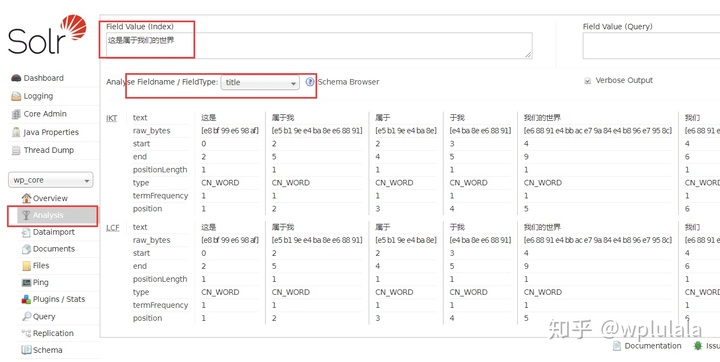The width and height of the screenshot is (720, 362).
Task: Select the Files submenu item
Action: tap(41, 266)
